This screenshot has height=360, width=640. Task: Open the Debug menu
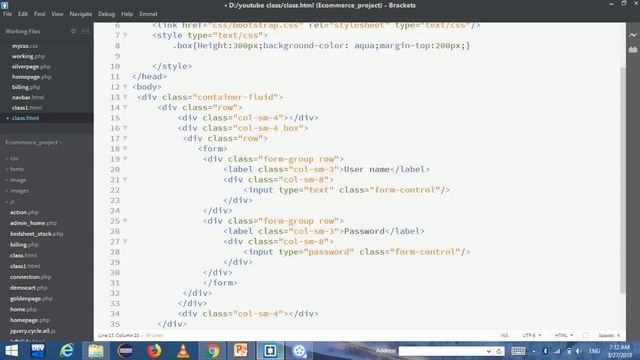click(x=106, y=14)
